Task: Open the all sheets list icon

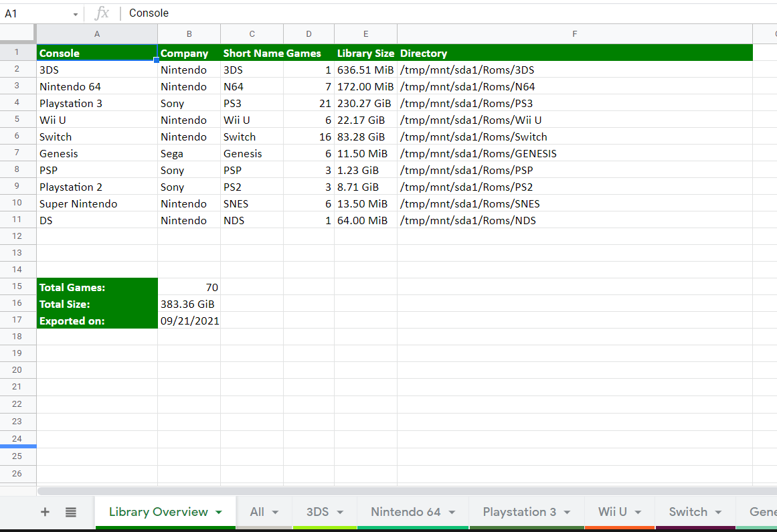Action: pos(71,512)
